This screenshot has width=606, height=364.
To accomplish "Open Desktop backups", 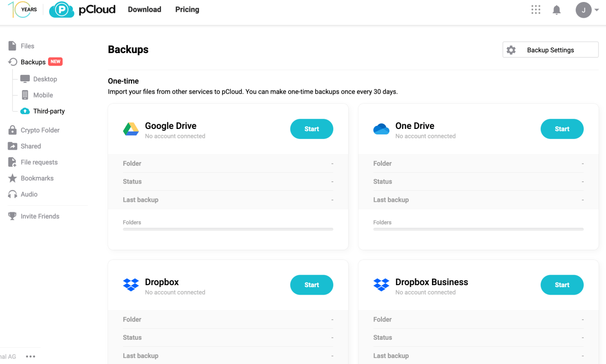I will coord(45,79).
